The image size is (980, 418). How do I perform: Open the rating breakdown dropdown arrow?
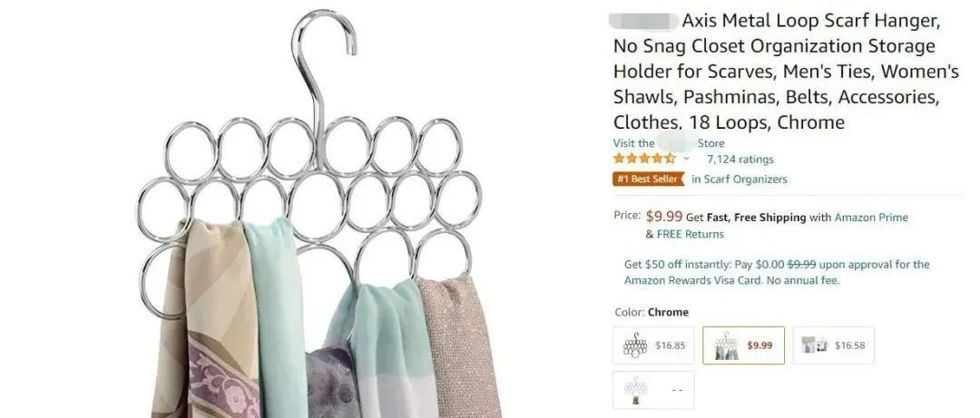tap(686, 159)
